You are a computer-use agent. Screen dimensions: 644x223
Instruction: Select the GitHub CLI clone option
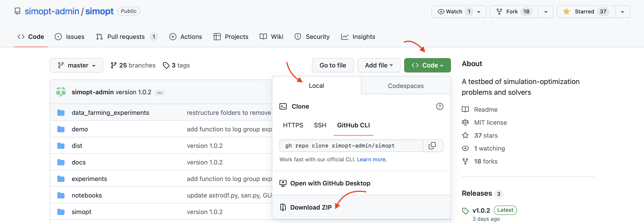click(353, 125)
